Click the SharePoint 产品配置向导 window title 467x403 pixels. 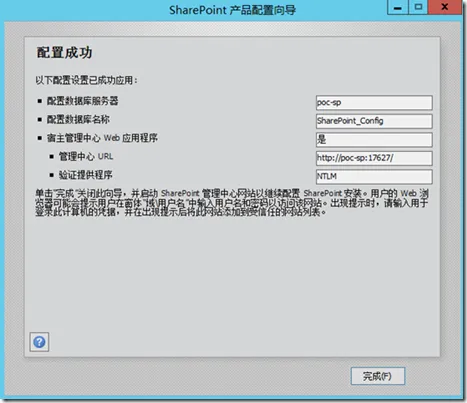coord(232,10)
